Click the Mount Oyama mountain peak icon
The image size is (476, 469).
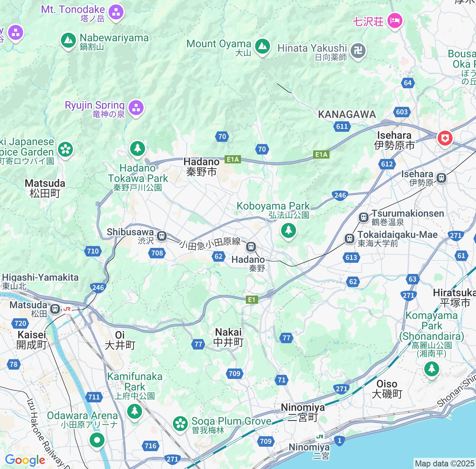(x=263, y=47)
